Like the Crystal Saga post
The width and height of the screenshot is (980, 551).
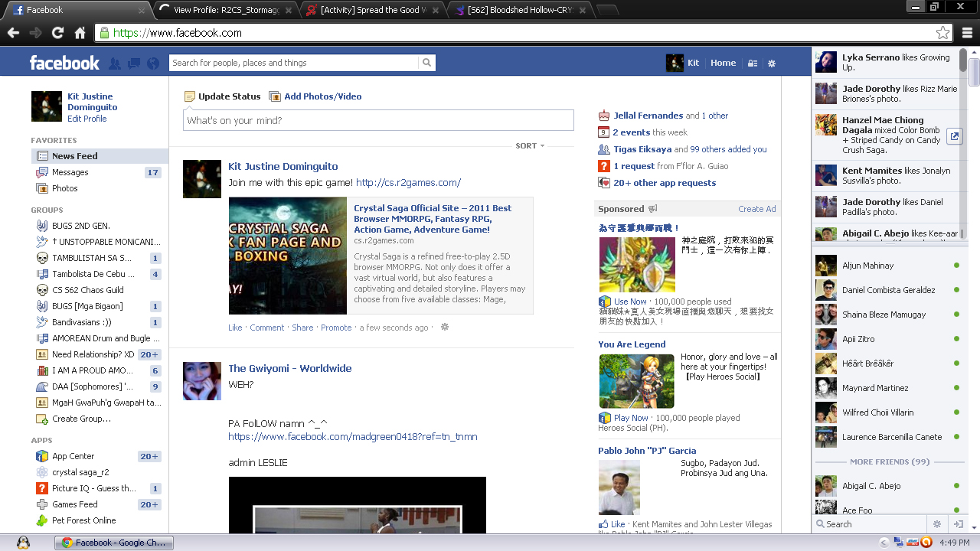[235, 328]
